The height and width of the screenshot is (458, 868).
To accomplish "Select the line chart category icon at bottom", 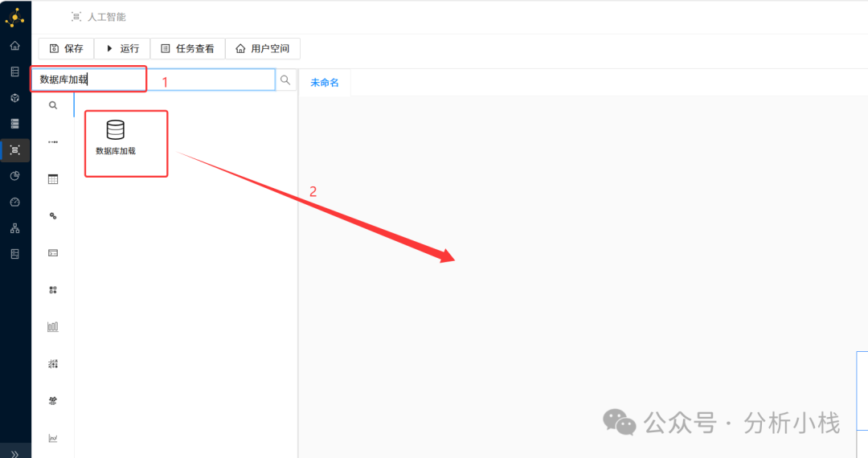I will 53,438.
